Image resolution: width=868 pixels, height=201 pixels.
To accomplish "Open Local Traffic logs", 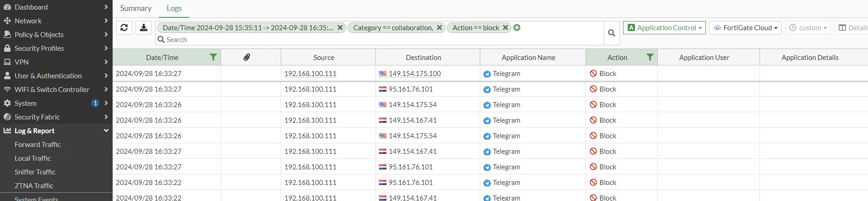I will pos(33,158).
